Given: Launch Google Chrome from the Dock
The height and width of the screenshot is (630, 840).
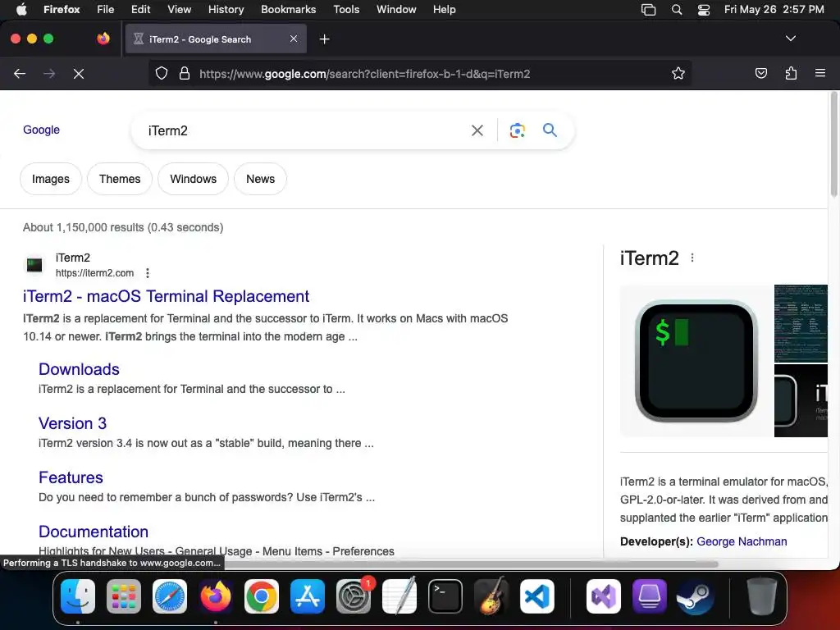Looking at the screenshot, I should pyautogui.click(x=262, y=596).
